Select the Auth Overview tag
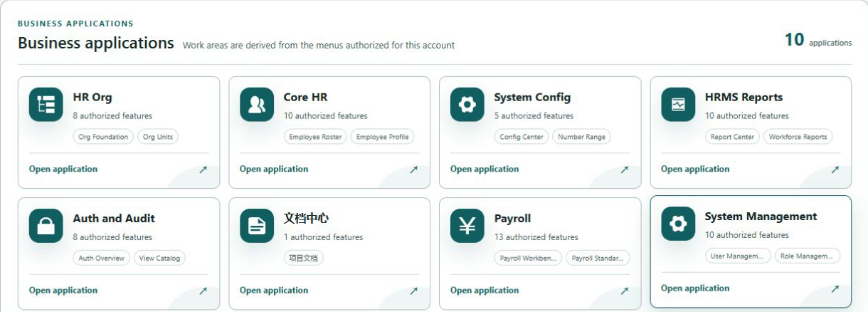 point(102,259)
